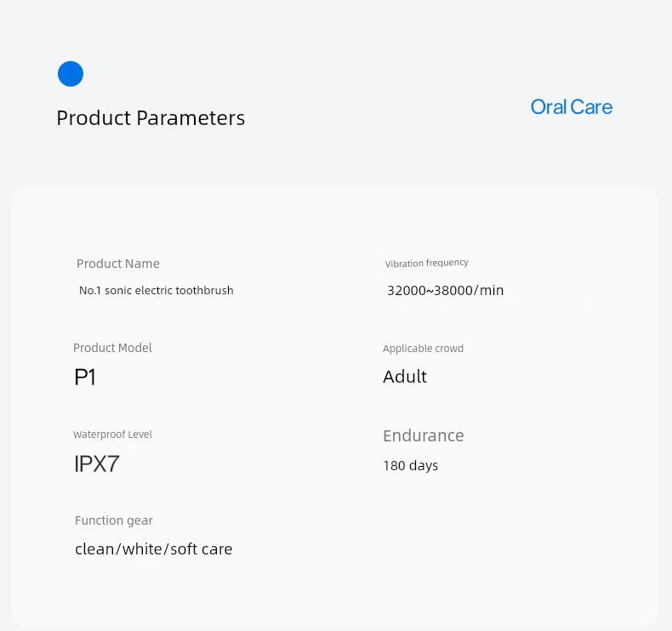Click the P1 model value
Image resolution: width=672 pixels, height=631 pixels.
point(85,377)
